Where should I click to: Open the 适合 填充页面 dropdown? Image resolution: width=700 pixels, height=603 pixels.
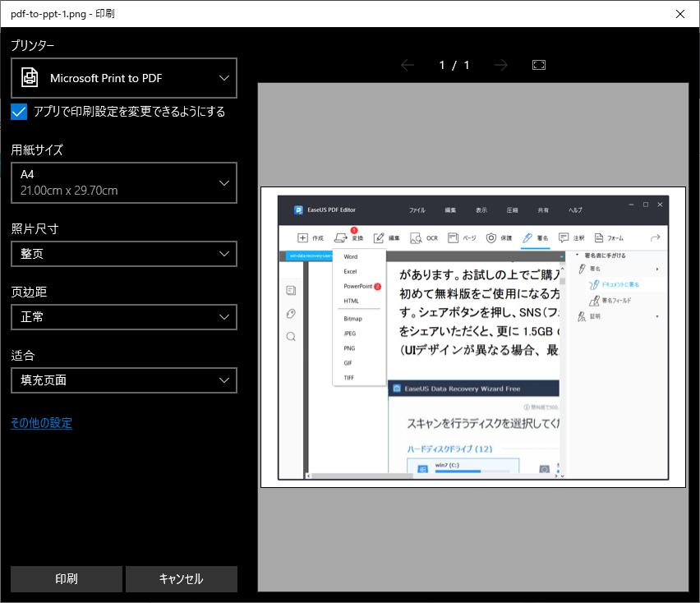point(124,380)
